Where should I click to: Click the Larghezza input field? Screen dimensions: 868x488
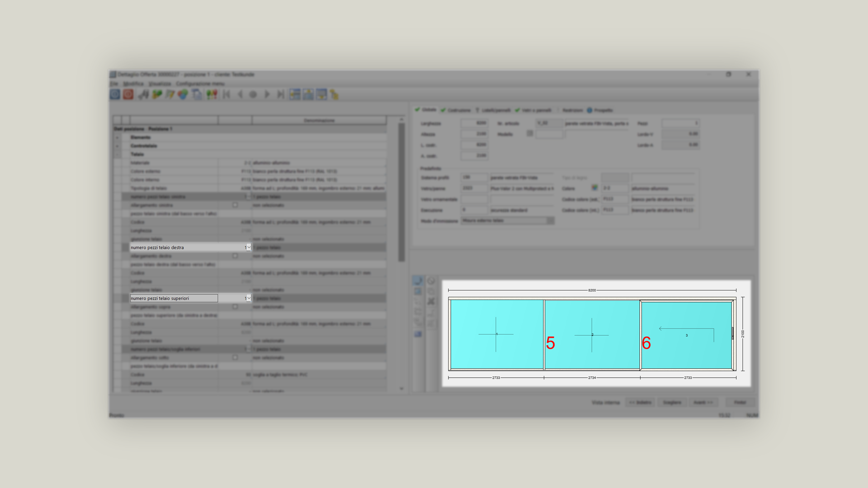pyautogui.click(x=474, y=123)
